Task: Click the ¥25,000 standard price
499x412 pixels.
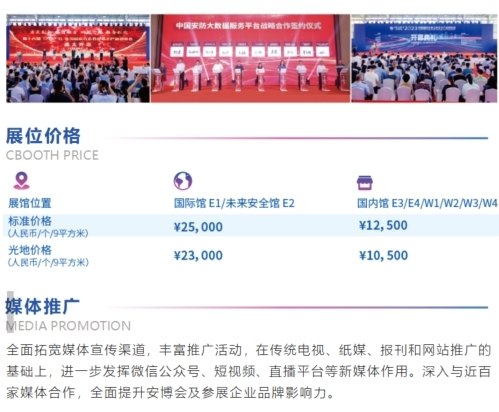Action: [x=198, y=227]
